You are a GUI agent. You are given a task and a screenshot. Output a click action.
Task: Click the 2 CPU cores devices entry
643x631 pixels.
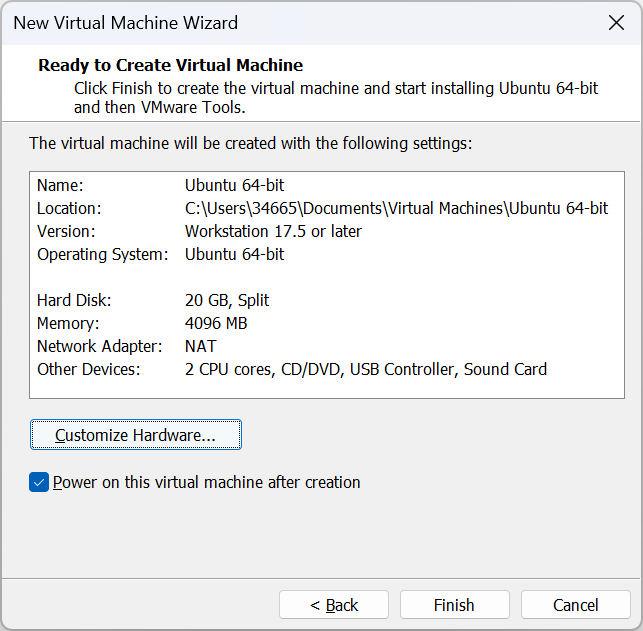point(230,369)
